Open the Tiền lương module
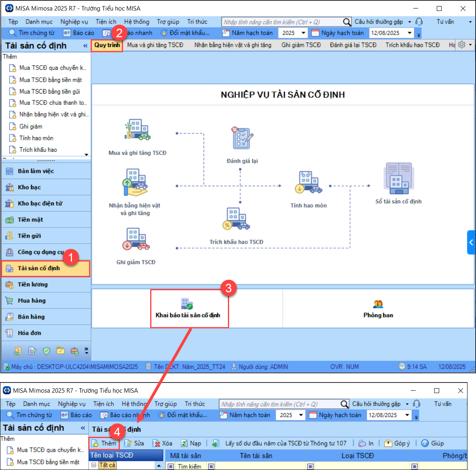476x470 pixels. coord(46,285)
